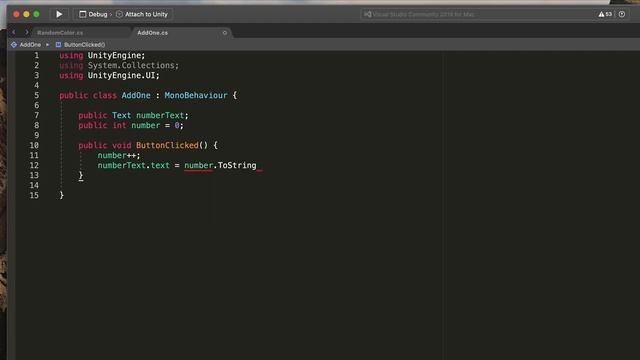Click 'AddOne' class name in line 5
This screenshot has width=640, height=360.
(x=136, y=96)
